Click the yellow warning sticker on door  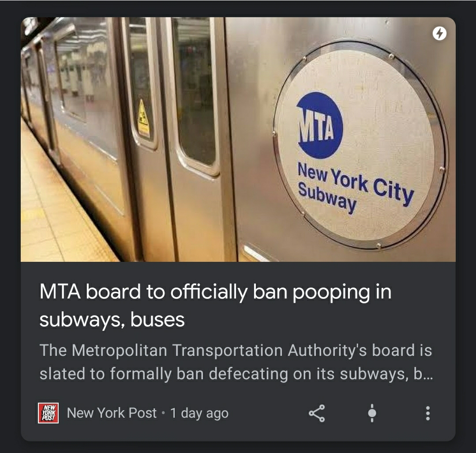click(143, 119)
